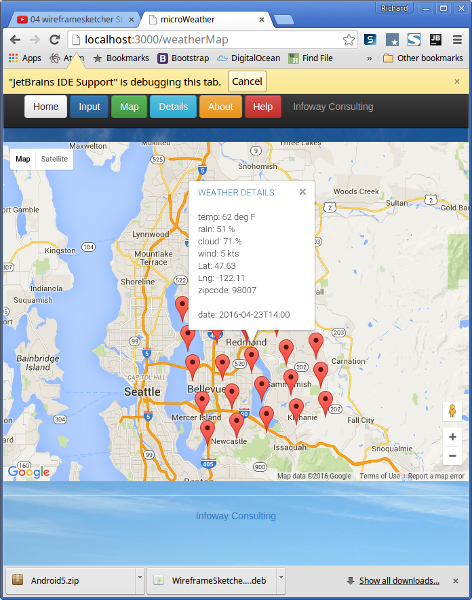472x600 pixels.
Task: Expand the Android5.zip download options arrow
Action: point(140,577)
